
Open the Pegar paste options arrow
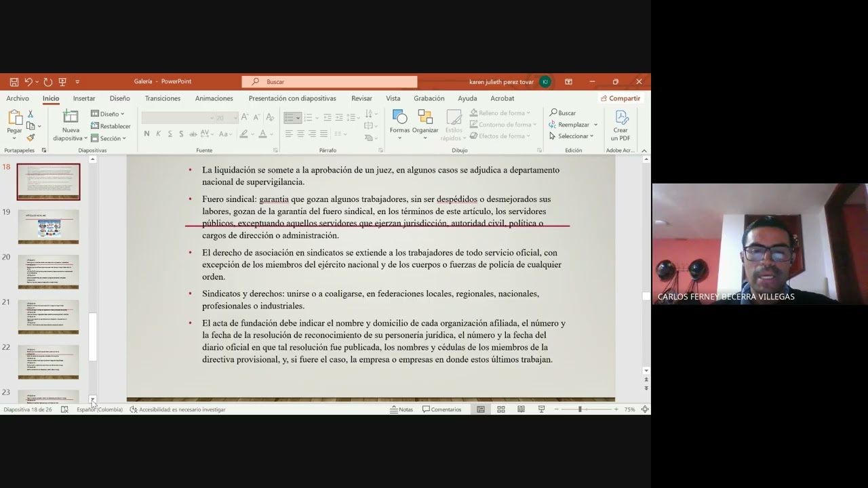(14, 138)
